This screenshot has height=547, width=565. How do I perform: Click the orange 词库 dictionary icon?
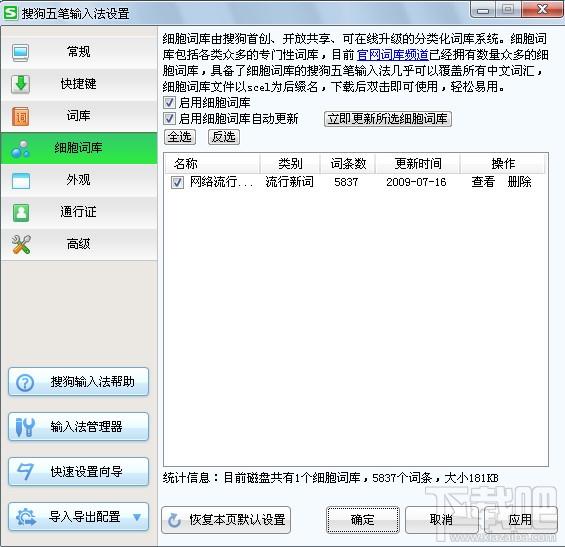coord(21,116)
